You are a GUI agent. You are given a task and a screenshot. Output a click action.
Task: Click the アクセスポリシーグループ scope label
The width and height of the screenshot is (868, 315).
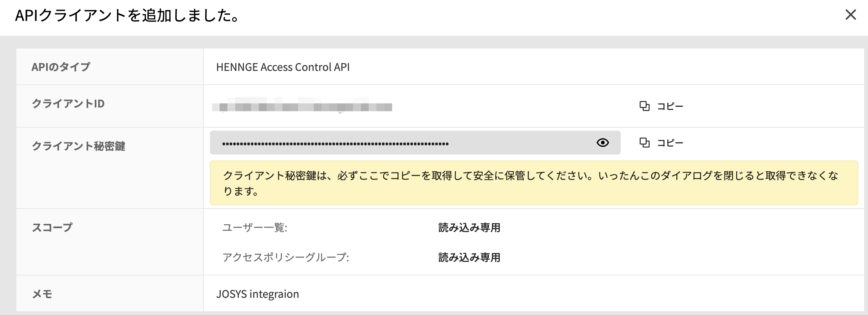pyautogui.click(x=286, y=258)
